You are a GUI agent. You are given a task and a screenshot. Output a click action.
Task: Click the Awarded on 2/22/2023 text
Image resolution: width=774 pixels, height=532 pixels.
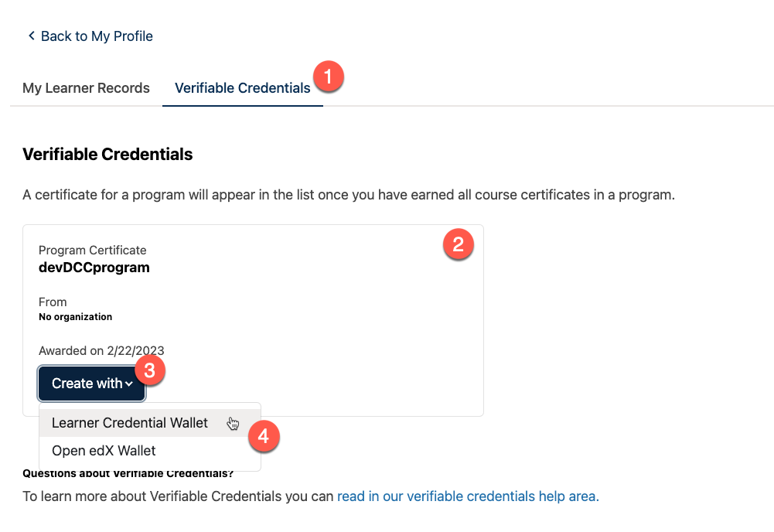[101, 350]
